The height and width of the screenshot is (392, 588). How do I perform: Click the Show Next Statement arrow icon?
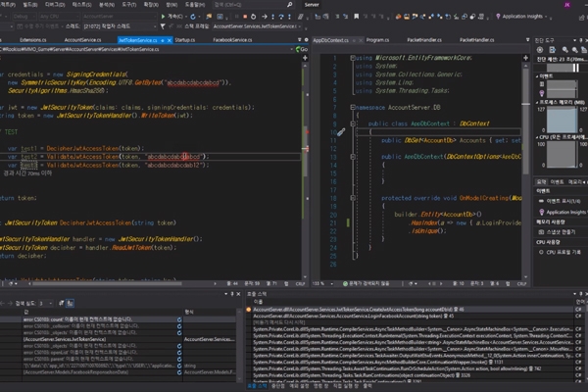[x=265, y=17]
